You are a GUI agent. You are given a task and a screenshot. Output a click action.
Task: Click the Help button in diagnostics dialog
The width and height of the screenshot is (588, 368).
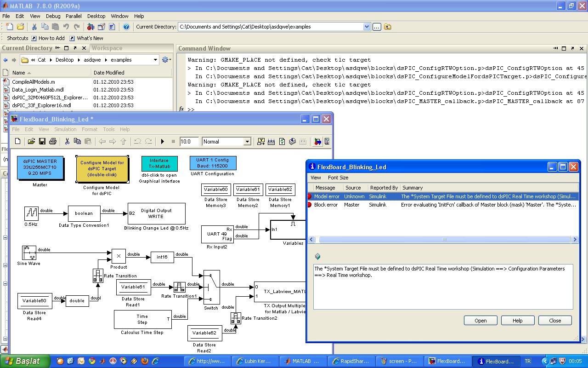pos(517,321)
